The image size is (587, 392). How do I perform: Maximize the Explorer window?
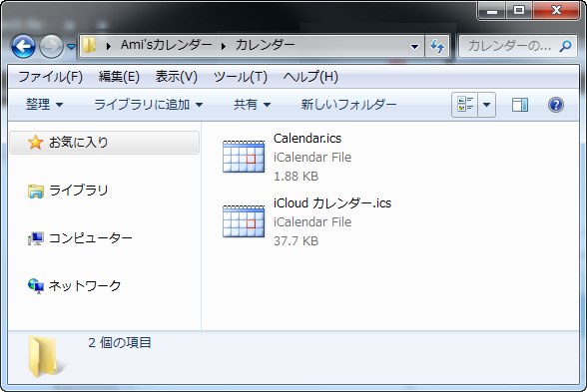click(x=519, y=10)
